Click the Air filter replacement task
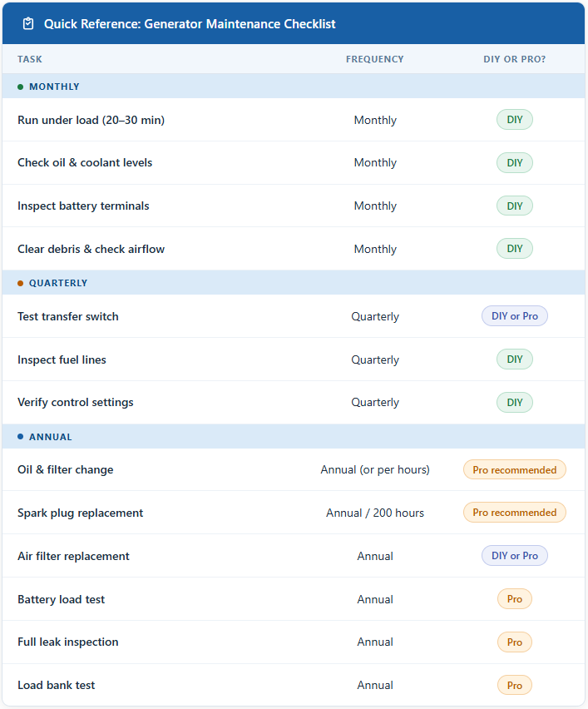Viewport: 588px width, 709px height. click(x=73, y=556)
